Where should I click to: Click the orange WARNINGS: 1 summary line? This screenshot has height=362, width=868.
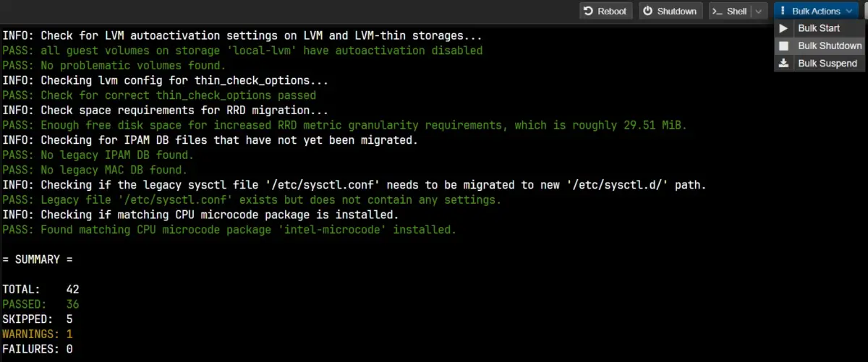pyautogui.click(x=38, y=334)
